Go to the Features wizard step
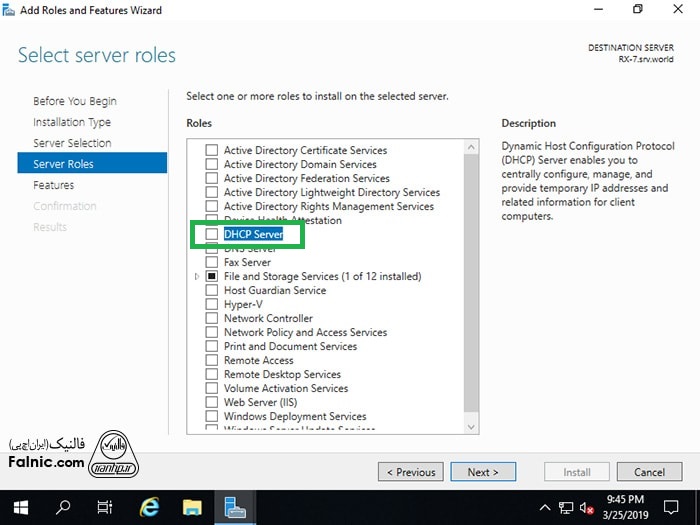 (x=54, y=185)
